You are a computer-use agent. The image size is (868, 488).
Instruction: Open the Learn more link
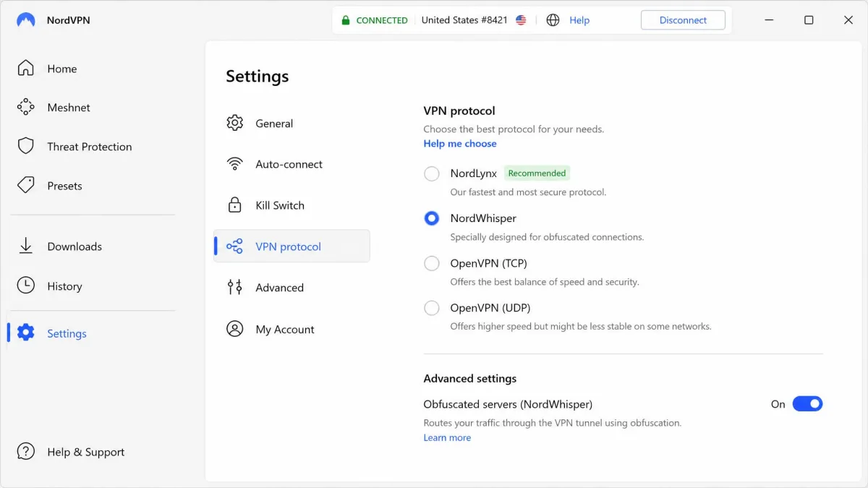tap(447, 438)
